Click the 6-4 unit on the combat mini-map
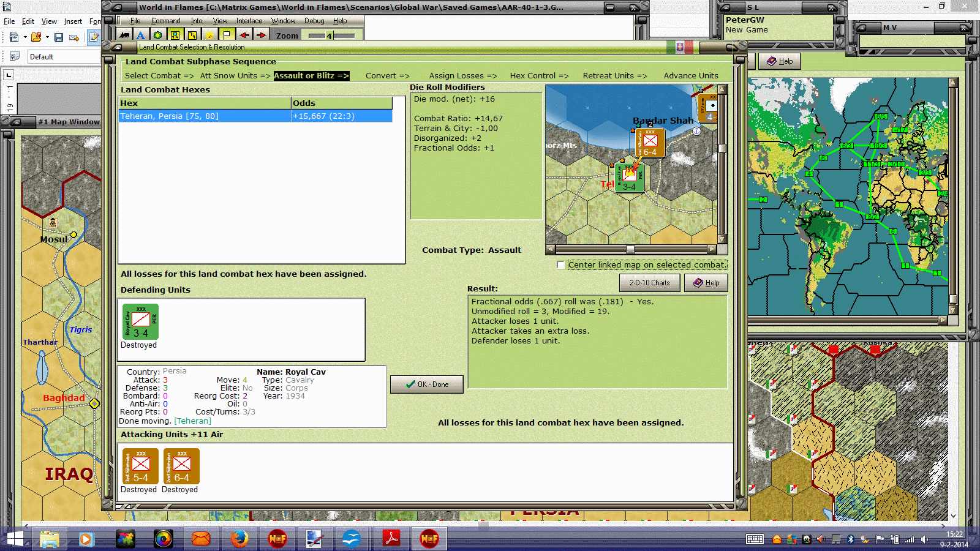980x551 pixels. [649, 142]
